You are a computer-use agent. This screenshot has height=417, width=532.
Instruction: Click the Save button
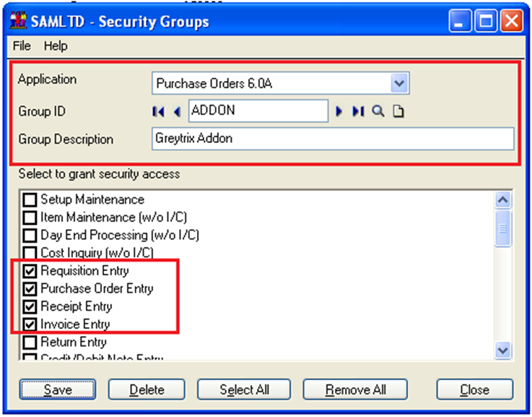(x=58, y=390)
